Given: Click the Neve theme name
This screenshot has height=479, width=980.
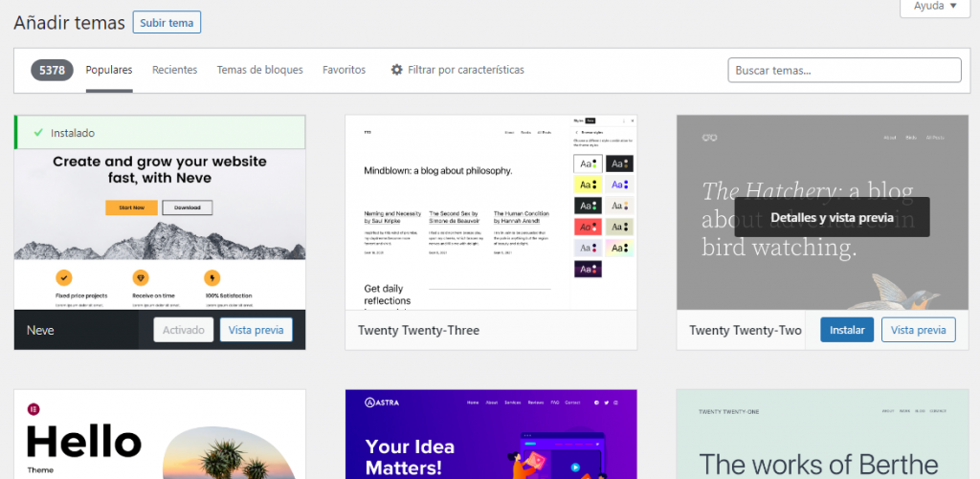Looking at the screenshot, I should coord(40,330).
